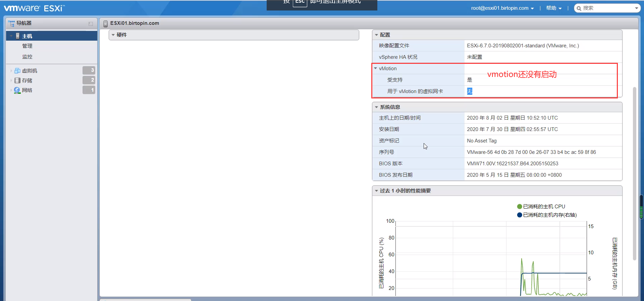Collapse 过去 1 小时的性能摘要 section
This screenshot has width=644, height=301.
376,191
